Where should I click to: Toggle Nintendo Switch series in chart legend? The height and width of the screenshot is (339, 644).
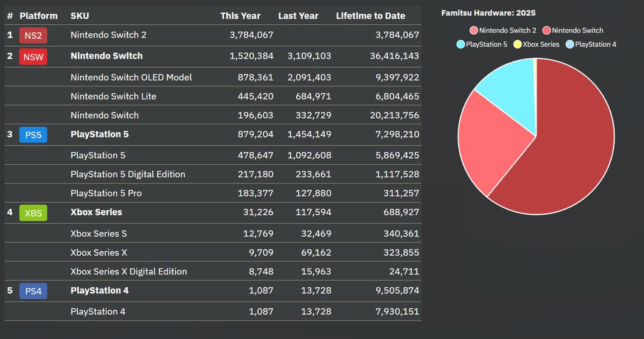[x=572, y=30]
